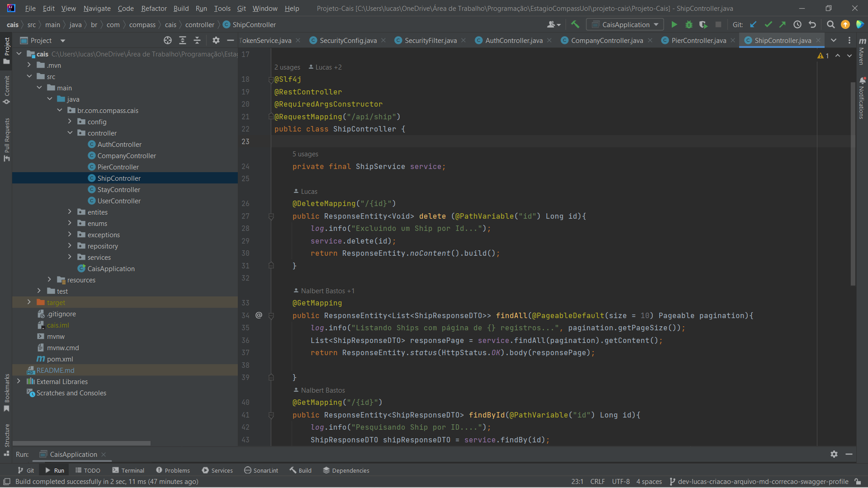Toggle the Pull Requests sidebar button
This screenshot has height=488, width=868.
6,139
